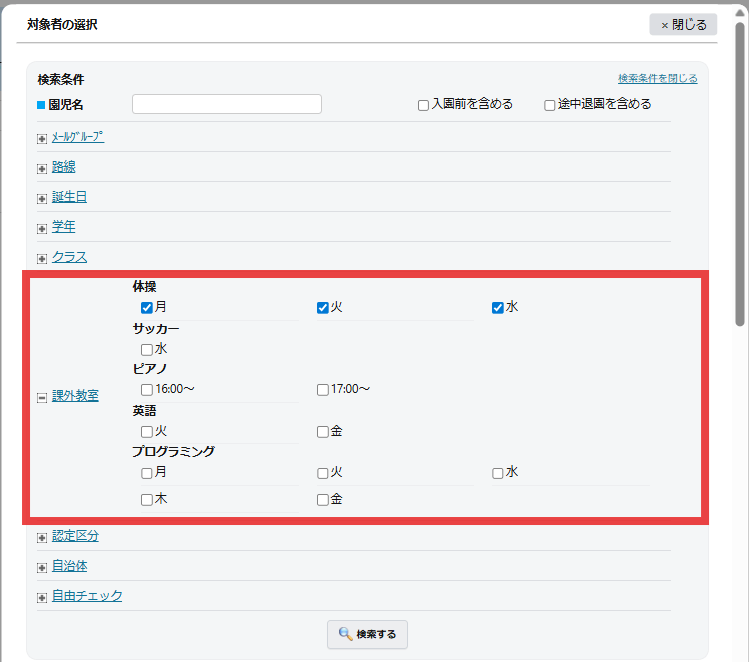Expand the 路線 section plus icon
Screen dimensions: 749x662
[x=42, y=169]
